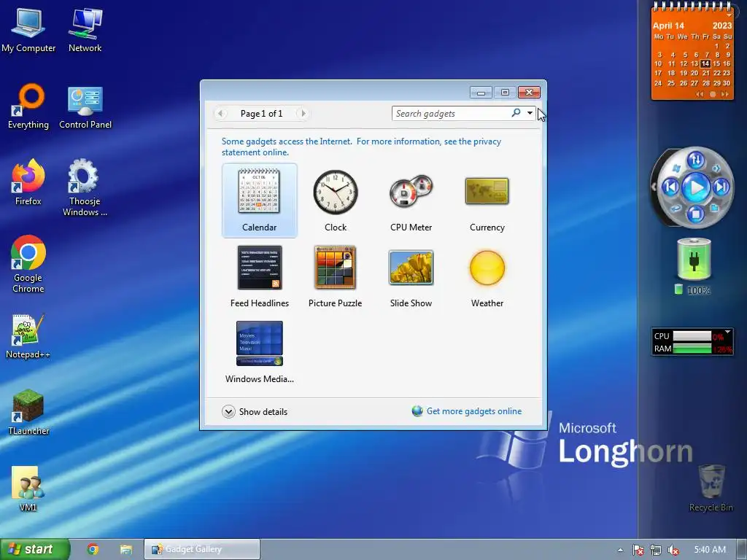Open the Everything search shortcut
The width and height of the screenshot is (747, 560).
point(28,106)
